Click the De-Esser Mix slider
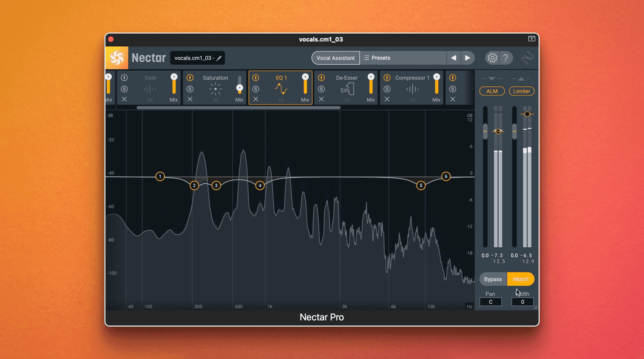 (371, 84)
